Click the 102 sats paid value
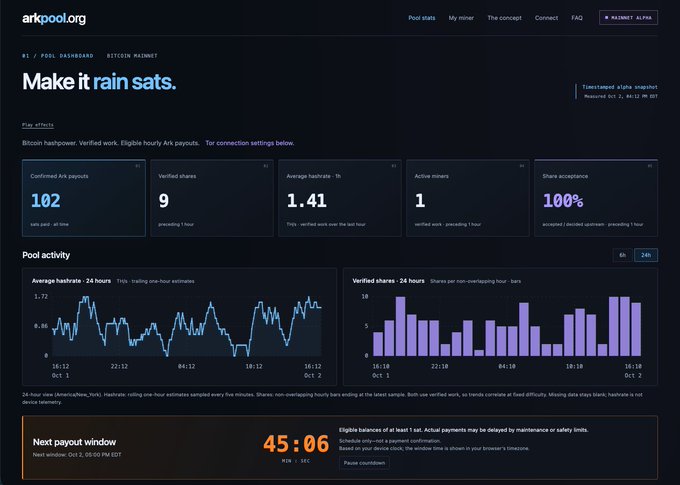The height and width of the screenshot is (485, 680). (46, 200)
